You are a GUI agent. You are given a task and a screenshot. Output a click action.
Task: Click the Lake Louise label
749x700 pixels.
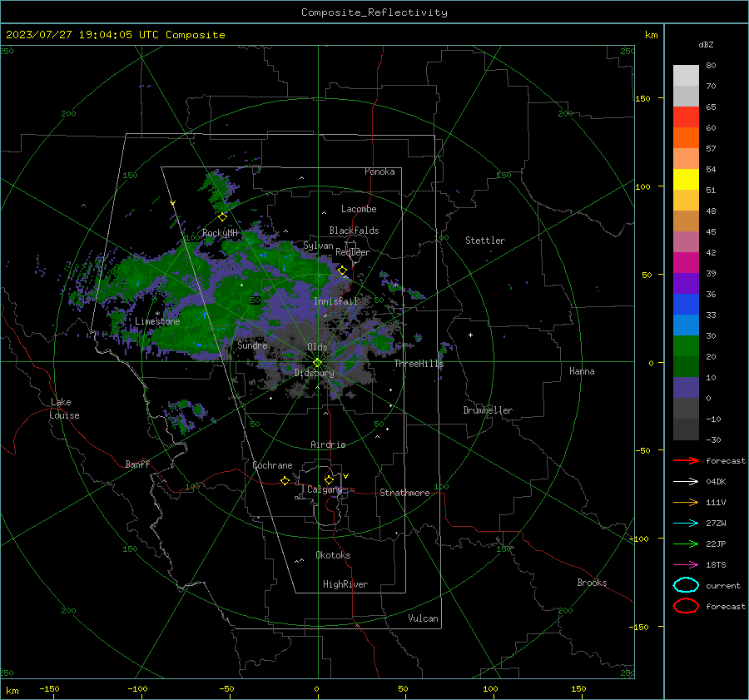tap(64, 409)
